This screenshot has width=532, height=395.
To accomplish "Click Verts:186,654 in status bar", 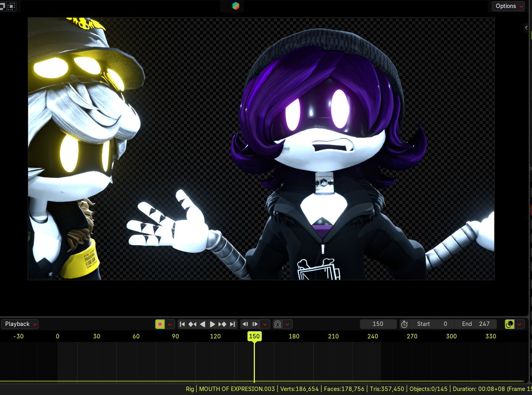I will point(300,389).
